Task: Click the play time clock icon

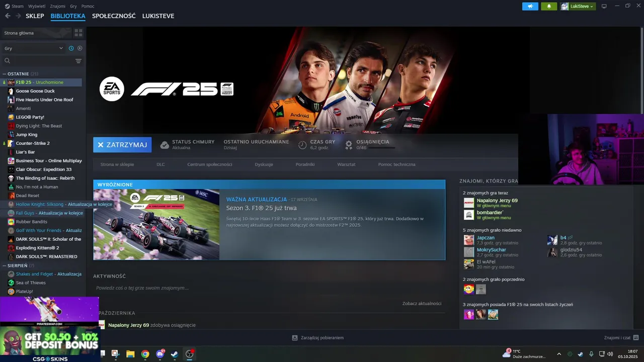Action: coord(302,145)
